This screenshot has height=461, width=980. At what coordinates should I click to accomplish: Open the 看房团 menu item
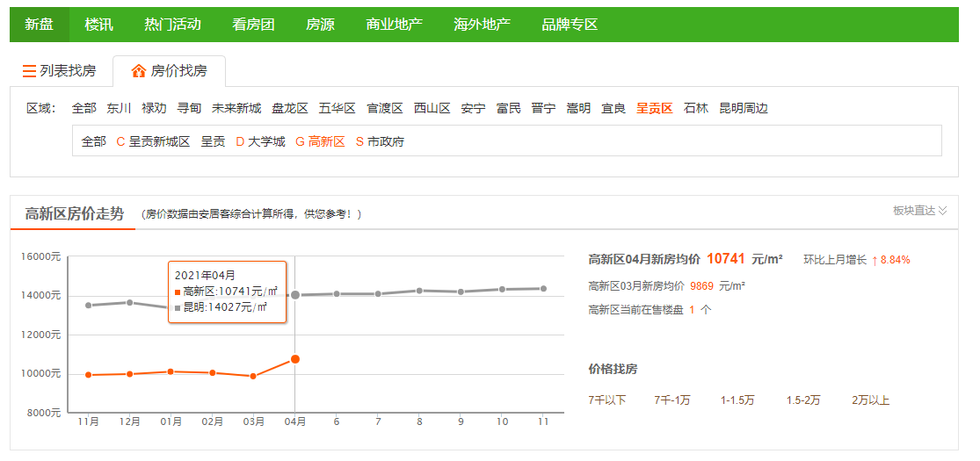253,25
